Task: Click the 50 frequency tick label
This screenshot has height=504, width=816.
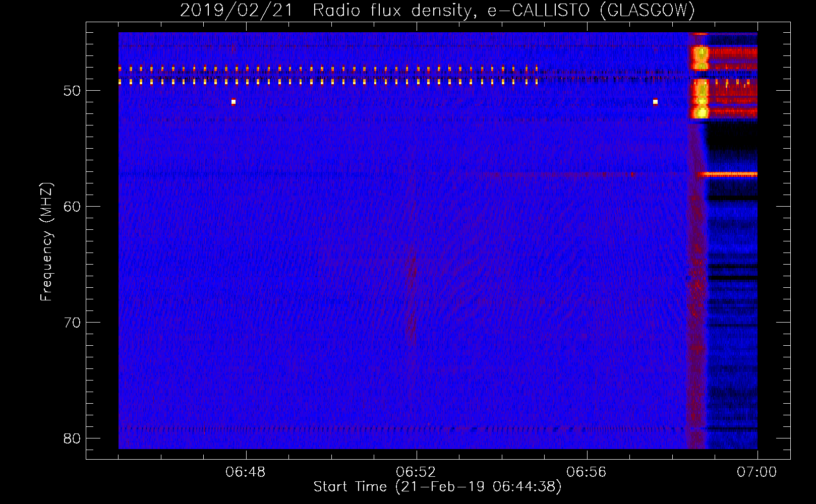Action: click(x=73, y=91)
